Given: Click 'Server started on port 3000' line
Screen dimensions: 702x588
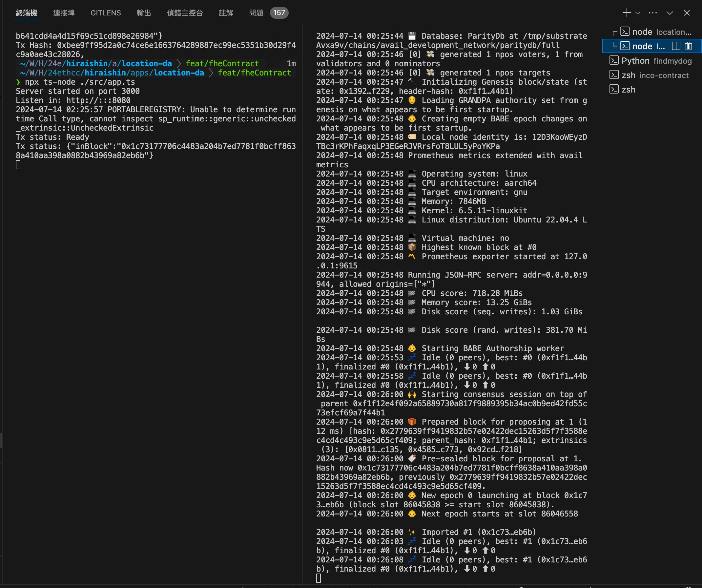Looking at the screenshot, I should coord(77,91).
